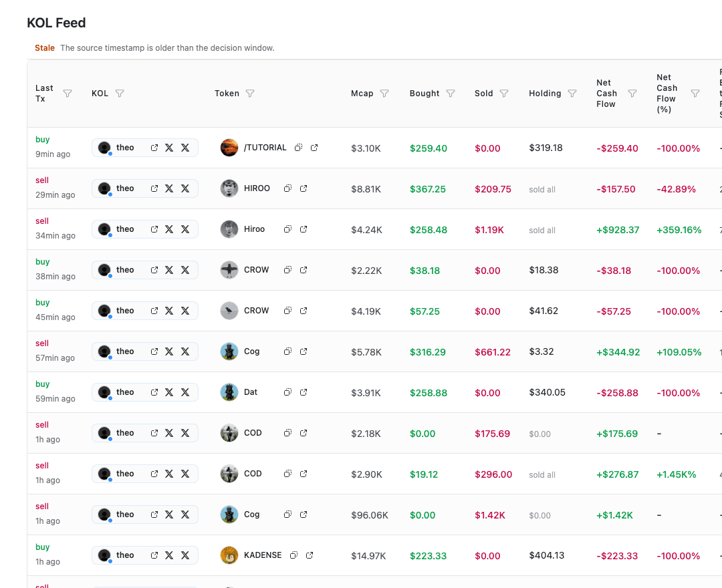The width and height of the screenshot is (722, 588).
Task: Click the KADENSE token name
Action: pyautogui.click(x=263, y=555)
